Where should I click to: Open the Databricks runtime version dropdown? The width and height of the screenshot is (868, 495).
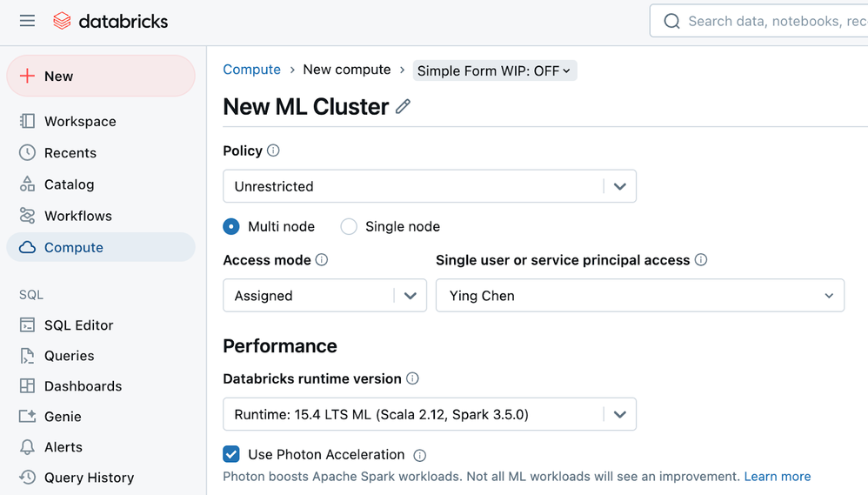430,414
